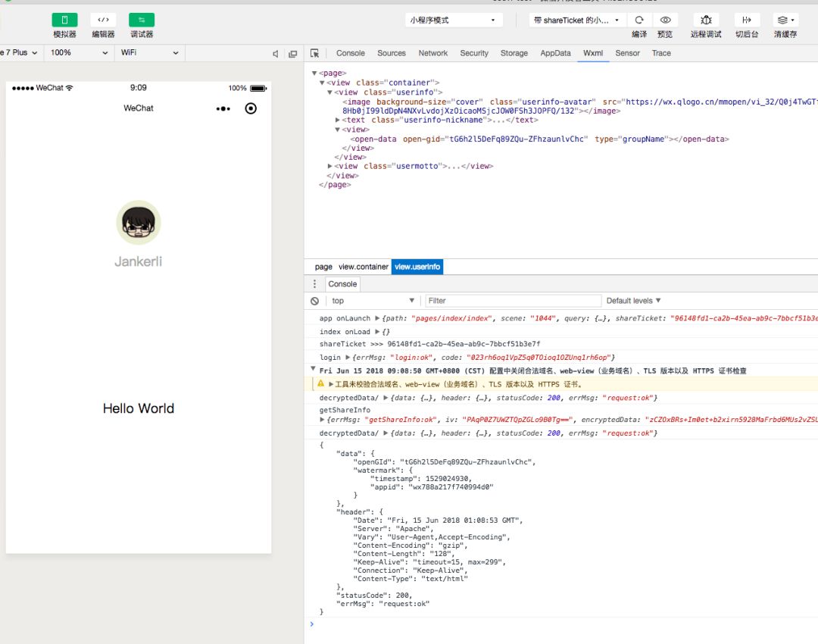Switch to the Trace tab
This screenshot has width=818, height=644.
pos(661,53)
